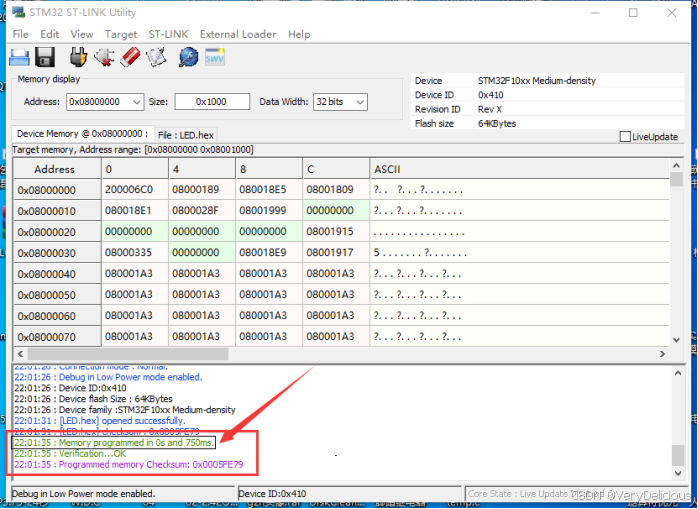Select cell 080018E5 in first row
The width and height of the screenshot is (698, 509).
click(x=269, y=190)
